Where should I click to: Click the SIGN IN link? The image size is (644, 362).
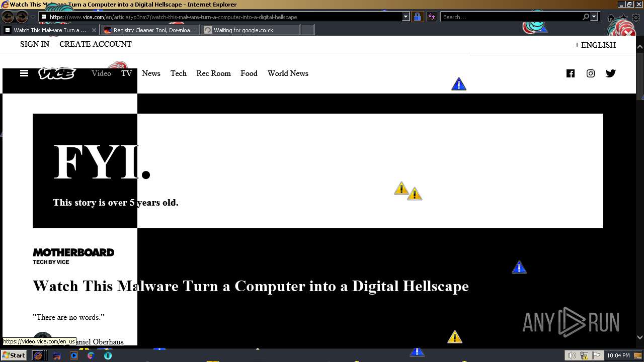(35, 44)
